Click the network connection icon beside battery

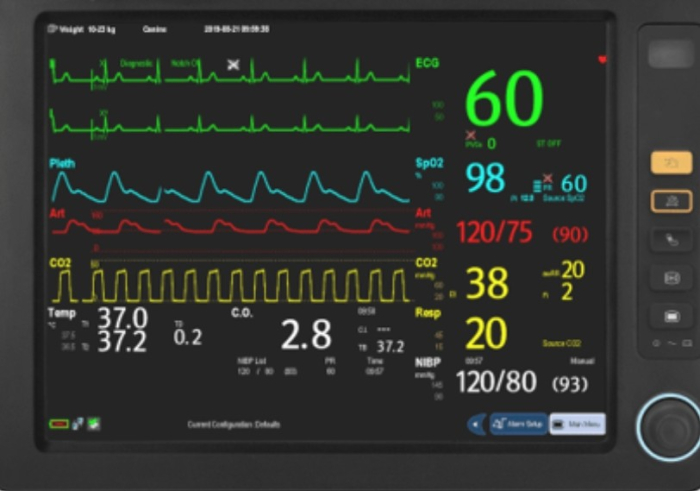tap(78, 424)
